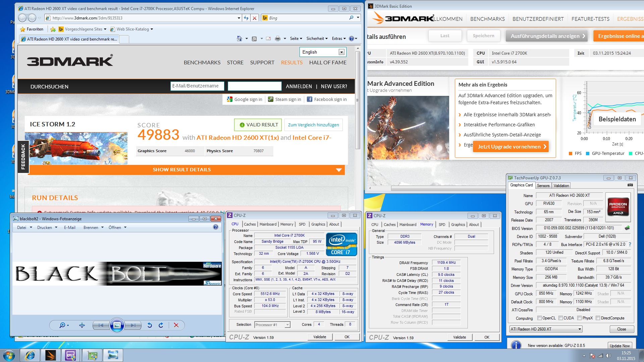
Task: Open the Brennen menu in photo viewer
Action: click(94, 227)
